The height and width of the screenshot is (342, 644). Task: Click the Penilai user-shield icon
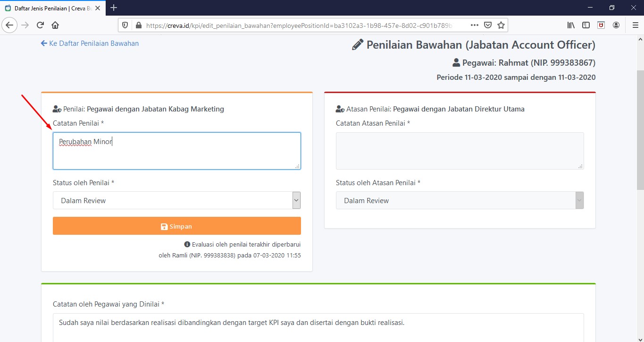pos(57,109)
